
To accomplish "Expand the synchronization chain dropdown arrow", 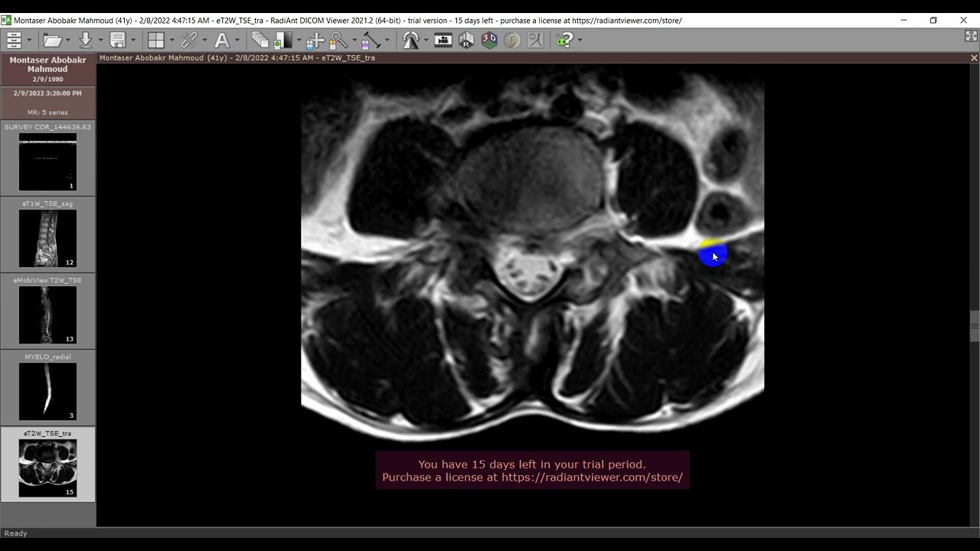I will (x=204, y=40).
